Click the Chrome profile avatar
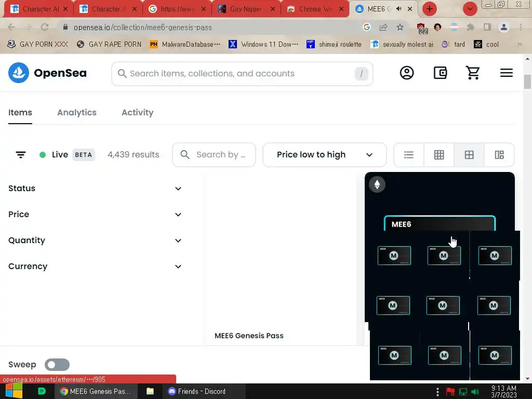532x399 pixels. 504,27
